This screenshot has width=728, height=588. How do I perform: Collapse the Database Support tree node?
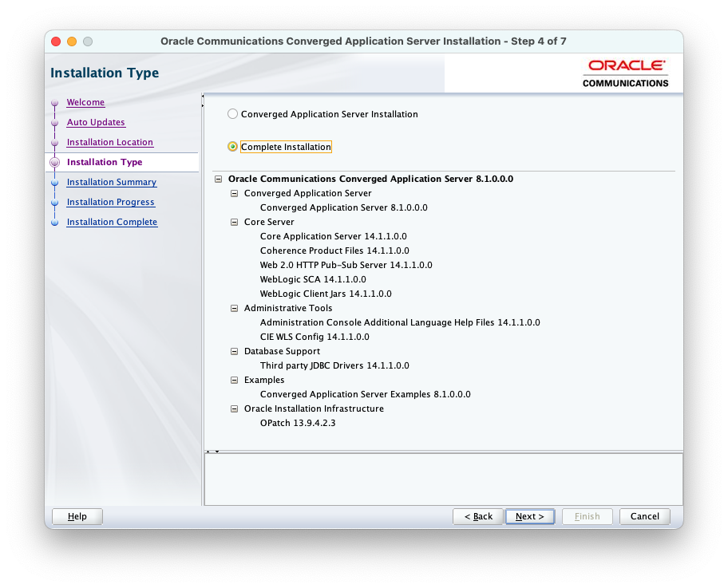tap(234, 351)
